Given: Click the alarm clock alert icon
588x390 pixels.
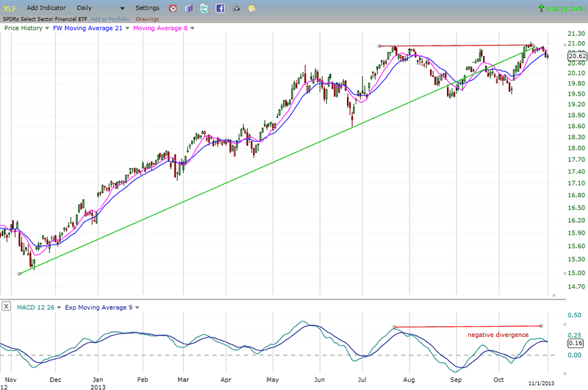Looking at the screenshot, I should tap(173, 8).
